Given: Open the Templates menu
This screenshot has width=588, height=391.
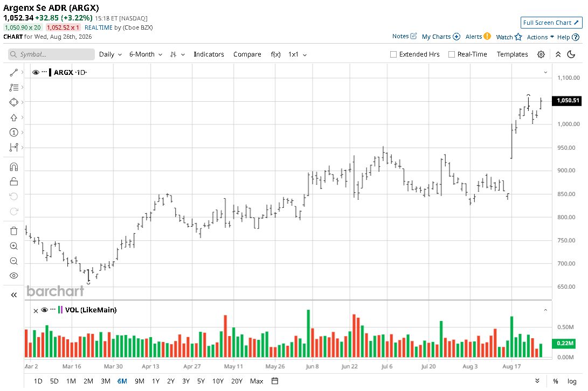Looking at the screenshot, I should coord(512,54).
